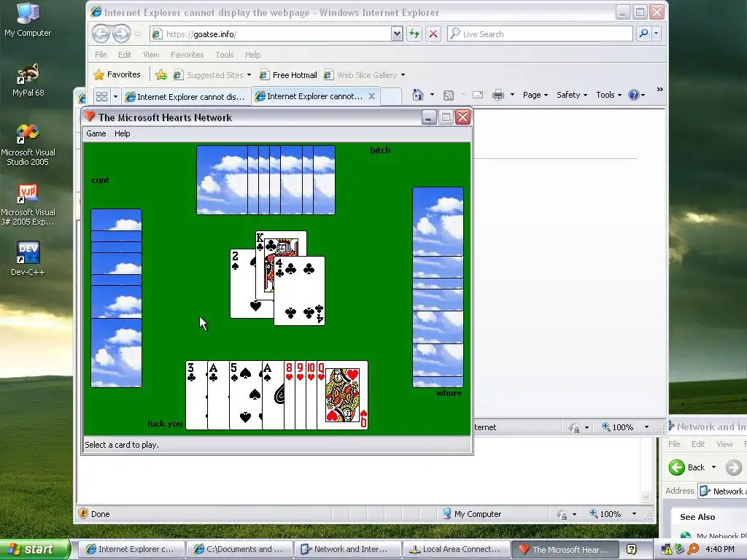Click the Microsoft Visual J# 2005 Express shortcut

(28, 205)
